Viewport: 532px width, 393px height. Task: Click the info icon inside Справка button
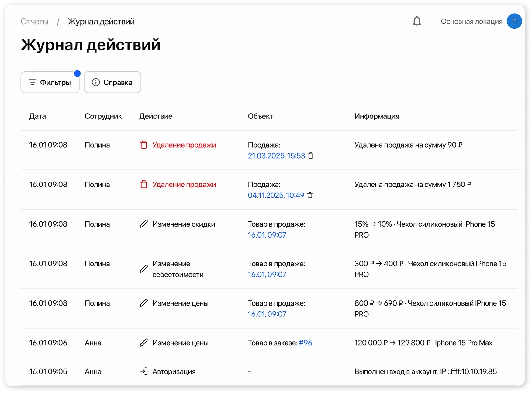point(95,82)
